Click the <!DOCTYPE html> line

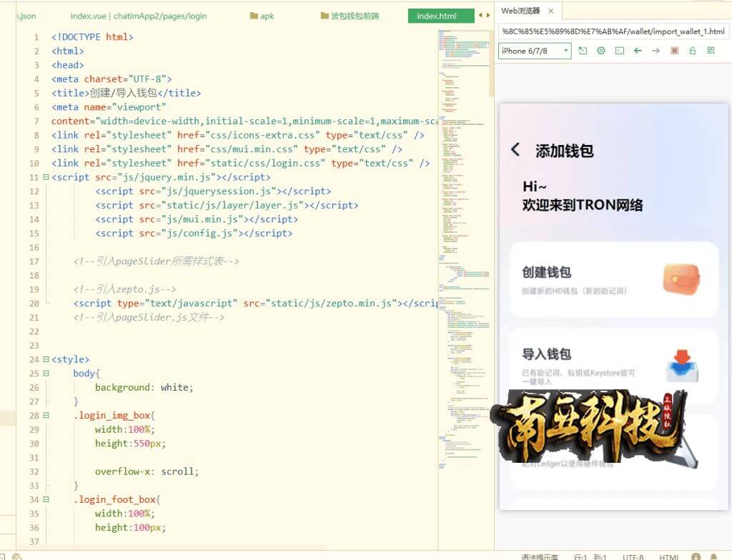coord(92,37)
